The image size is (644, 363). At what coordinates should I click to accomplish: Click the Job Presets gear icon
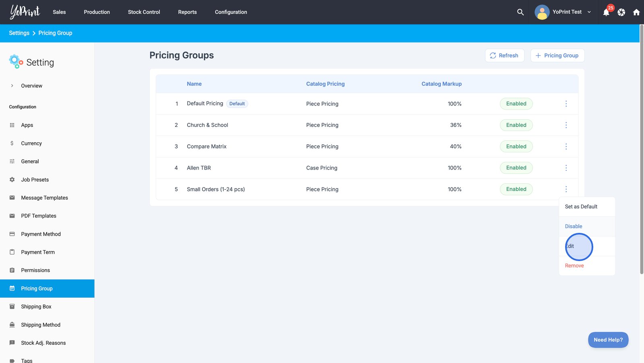[x=12, y=180]
